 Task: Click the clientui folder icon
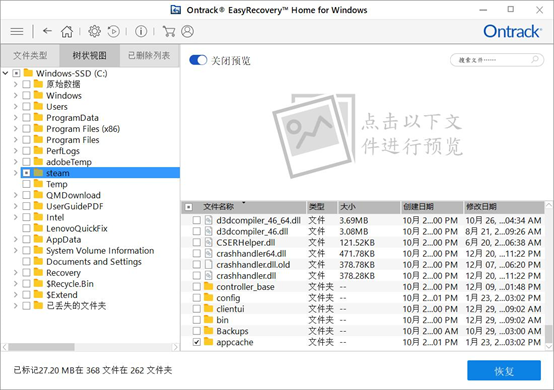(x=208, y=308)
